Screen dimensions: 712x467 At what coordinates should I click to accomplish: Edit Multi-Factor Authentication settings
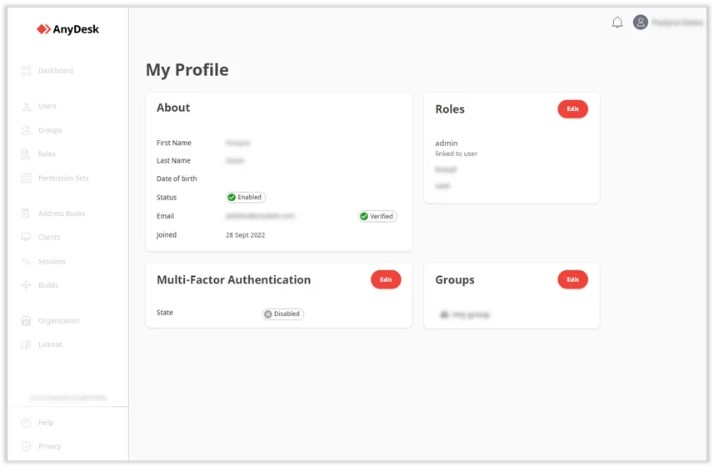385,280
